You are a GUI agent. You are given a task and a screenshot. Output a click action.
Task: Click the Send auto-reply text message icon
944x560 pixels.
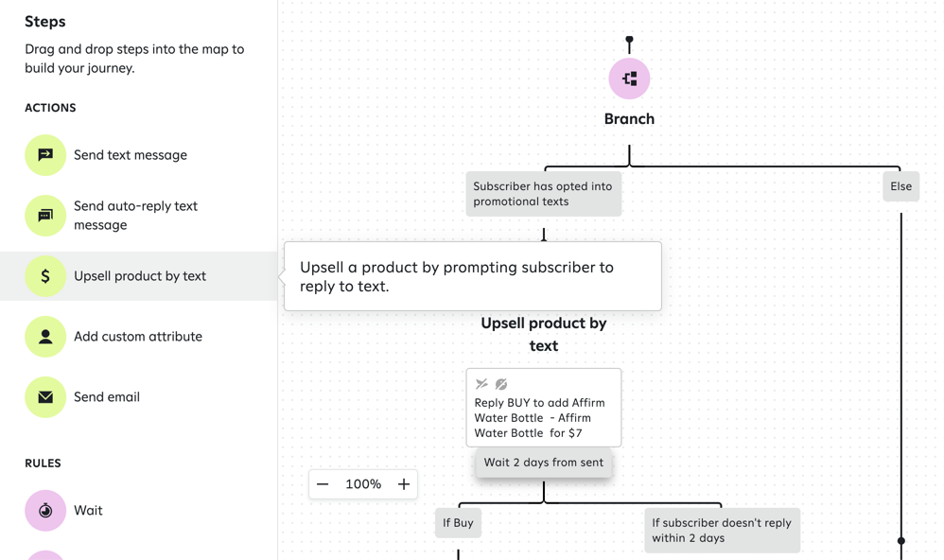pyautogui.click(x=45, y=216)
